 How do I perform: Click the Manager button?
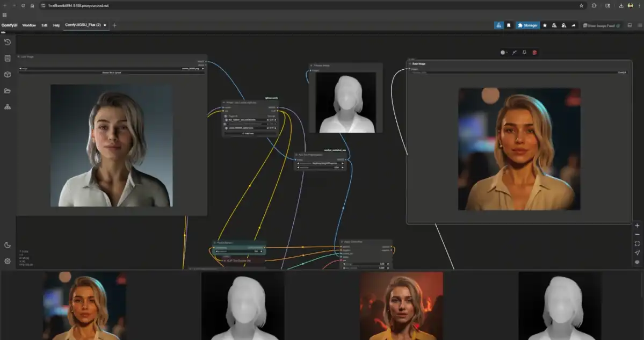[527, 25]
